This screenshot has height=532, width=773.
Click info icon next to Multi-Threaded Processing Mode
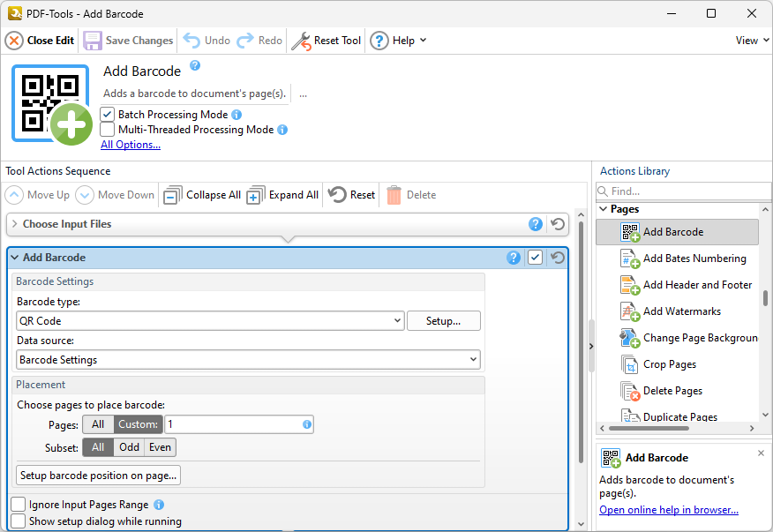(x=282, y=130)
